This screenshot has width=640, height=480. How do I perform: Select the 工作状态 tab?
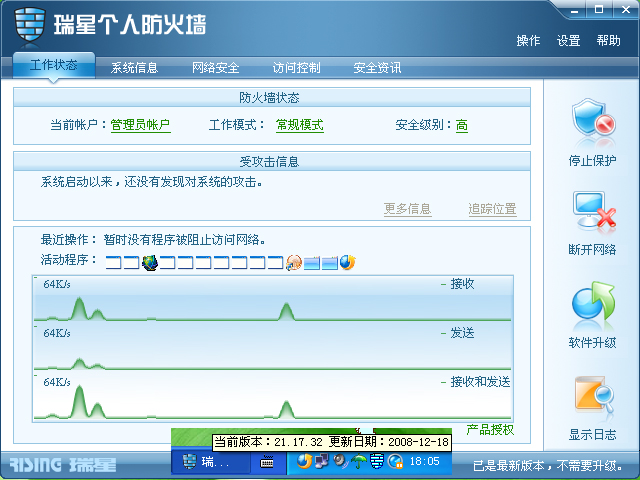[53, 65]
